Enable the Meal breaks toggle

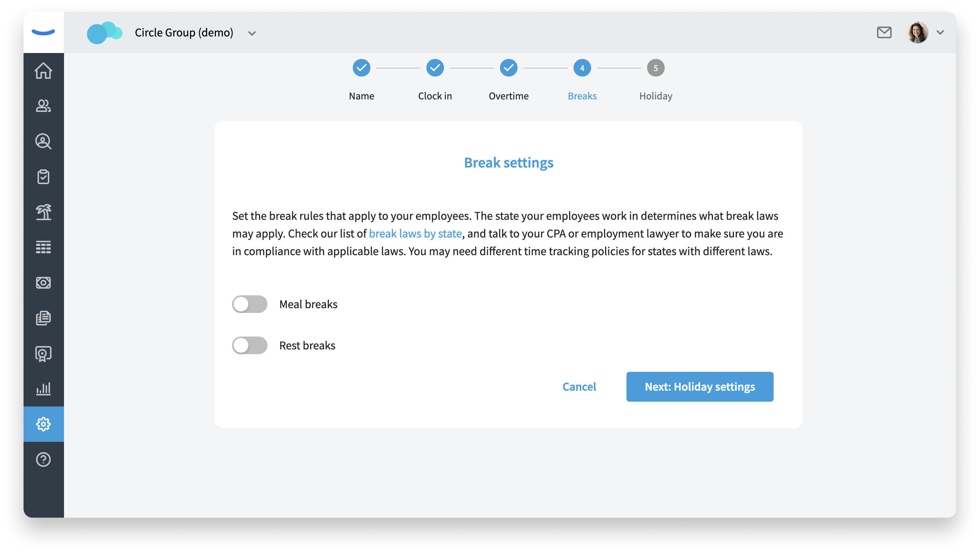tap(249, 304)
